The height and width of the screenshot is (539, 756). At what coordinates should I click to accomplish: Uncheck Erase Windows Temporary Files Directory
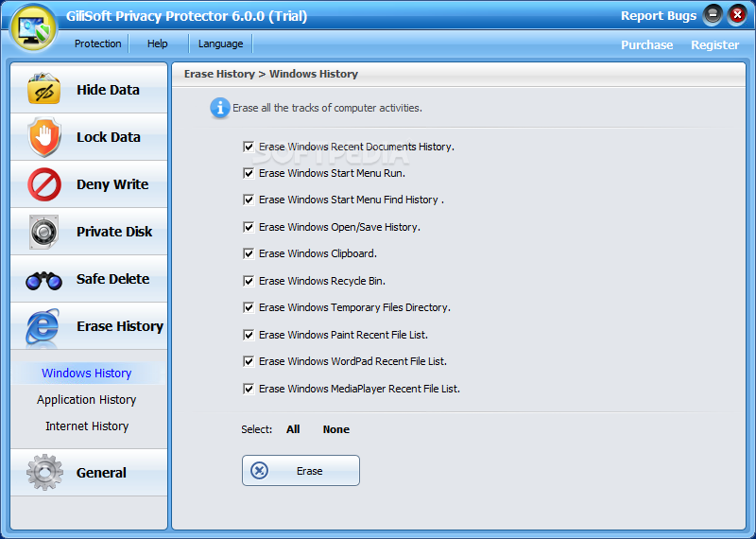(x=249, y=307)
